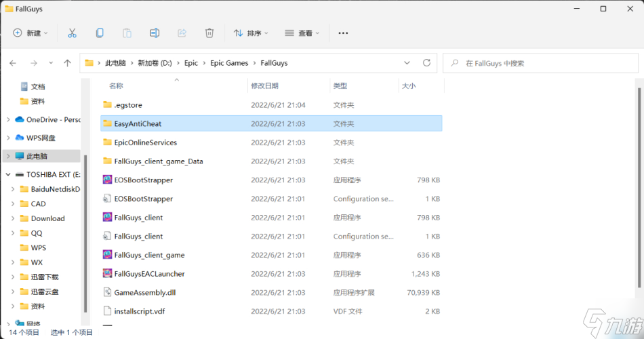This screenshot has height=339, width=644.
Task: Click the search FallGuys input field
Action: [x=540, y=63]
